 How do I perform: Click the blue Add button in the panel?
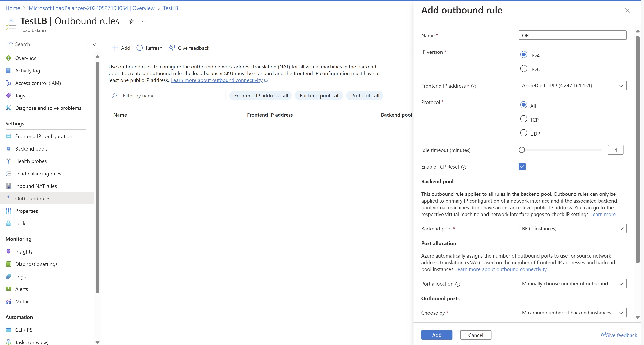tap(436, 335)
